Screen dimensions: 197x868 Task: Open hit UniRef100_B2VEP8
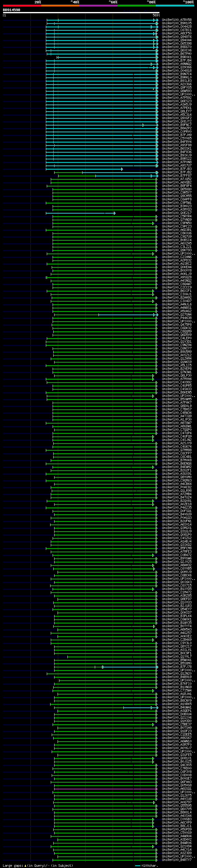click(177, 369)
